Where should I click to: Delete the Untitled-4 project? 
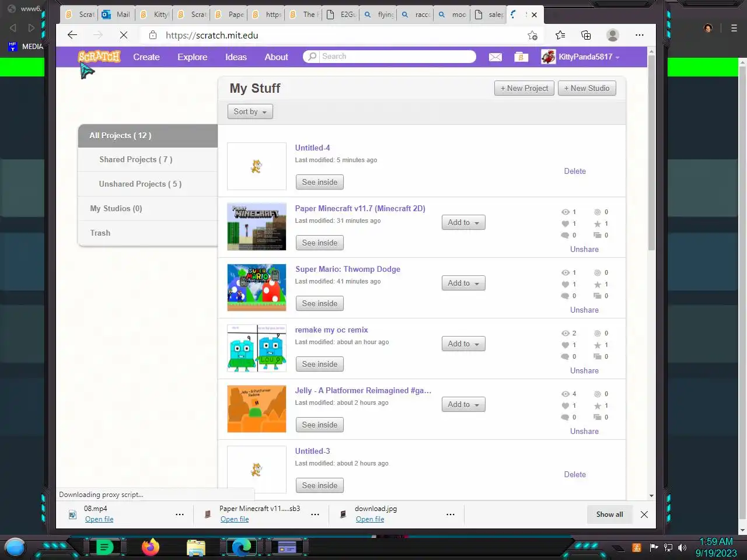pyautogui.click(x=575, y=171)
